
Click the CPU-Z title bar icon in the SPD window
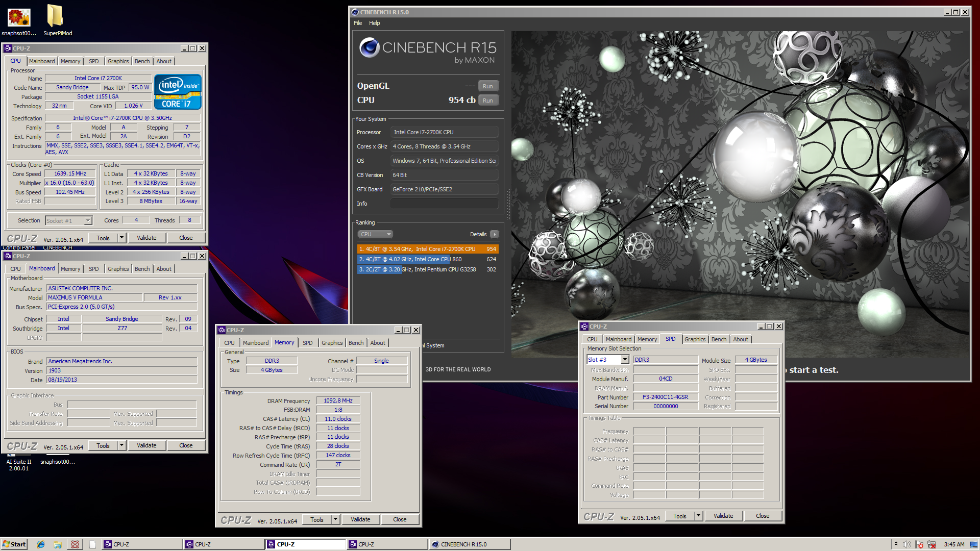pyautogui.click(x=584, y=327)
